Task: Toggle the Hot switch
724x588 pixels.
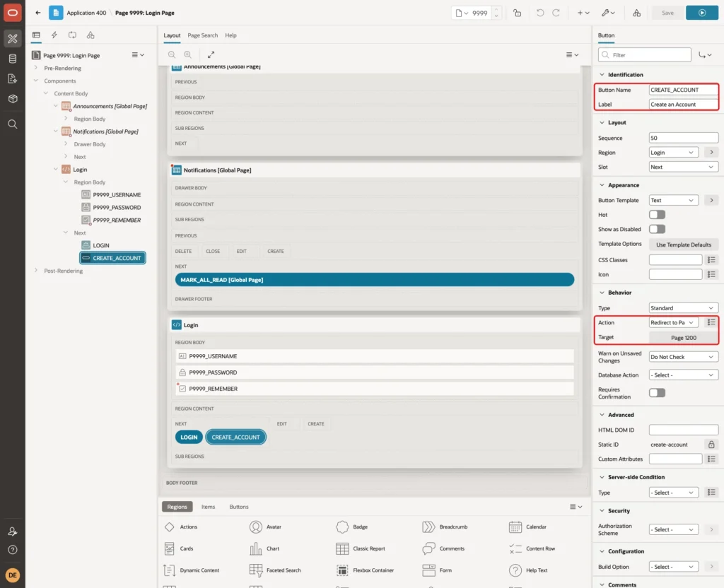Action: pos(657,215)
